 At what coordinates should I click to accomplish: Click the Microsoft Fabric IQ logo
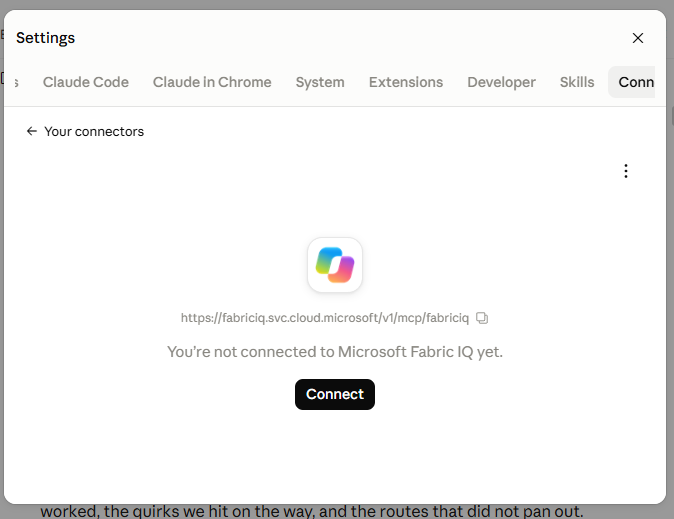[x=335, y=265]
